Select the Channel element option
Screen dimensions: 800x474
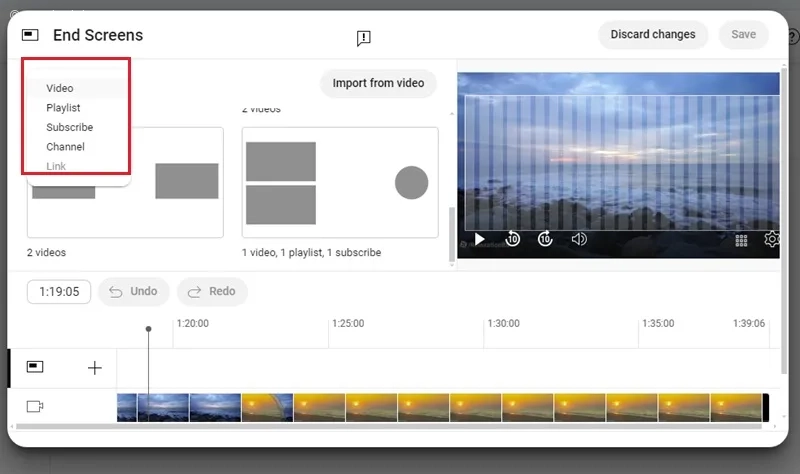(65, 146)
